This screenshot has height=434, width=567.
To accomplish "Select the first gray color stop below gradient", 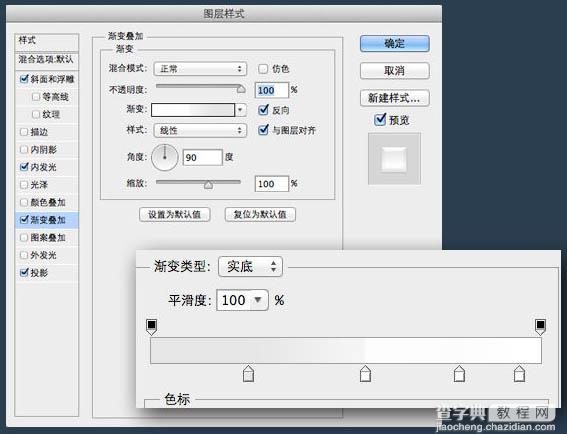I will tap(248, 374).
